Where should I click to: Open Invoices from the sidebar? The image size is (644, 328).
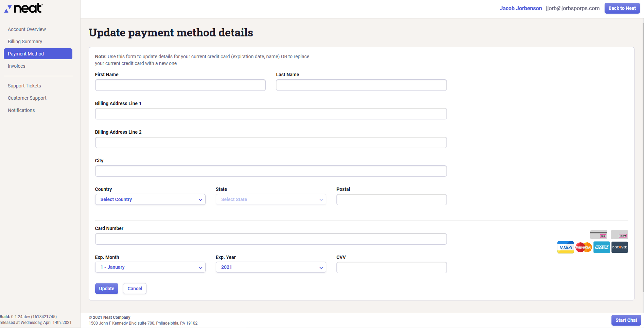(x=17, y=66)
